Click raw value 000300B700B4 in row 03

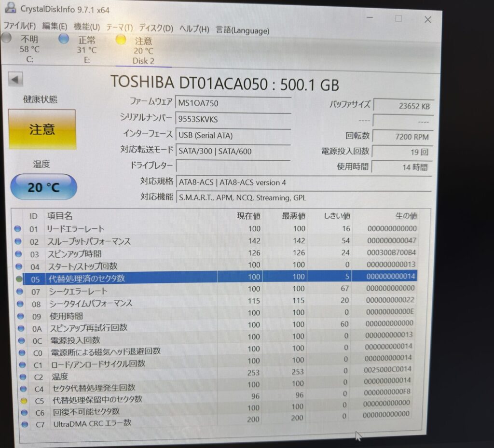391,252
